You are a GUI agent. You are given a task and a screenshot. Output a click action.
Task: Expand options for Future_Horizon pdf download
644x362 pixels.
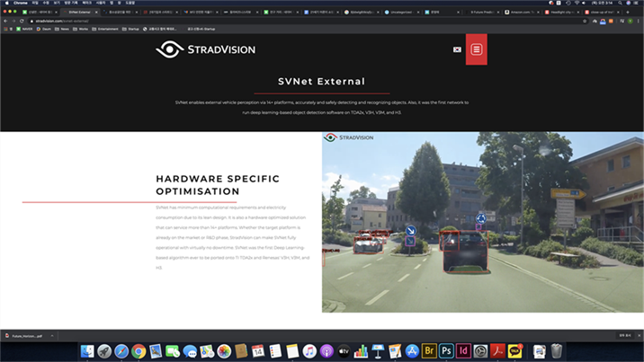pyautogui.click(x=52, y=336)
